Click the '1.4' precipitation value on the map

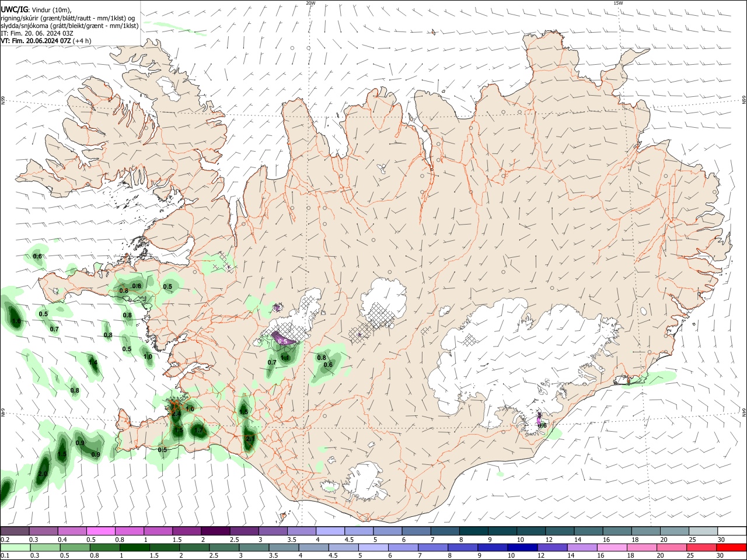pos(93,363)
